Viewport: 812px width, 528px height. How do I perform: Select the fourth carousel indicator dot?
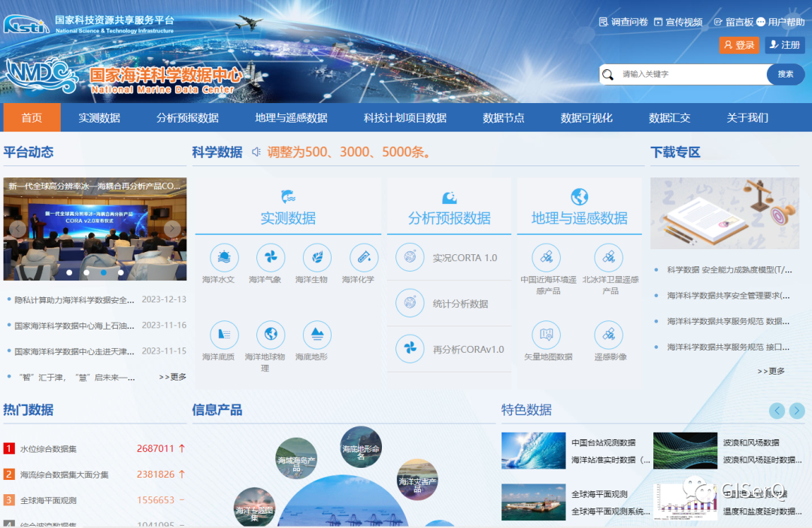coord(120,272)
